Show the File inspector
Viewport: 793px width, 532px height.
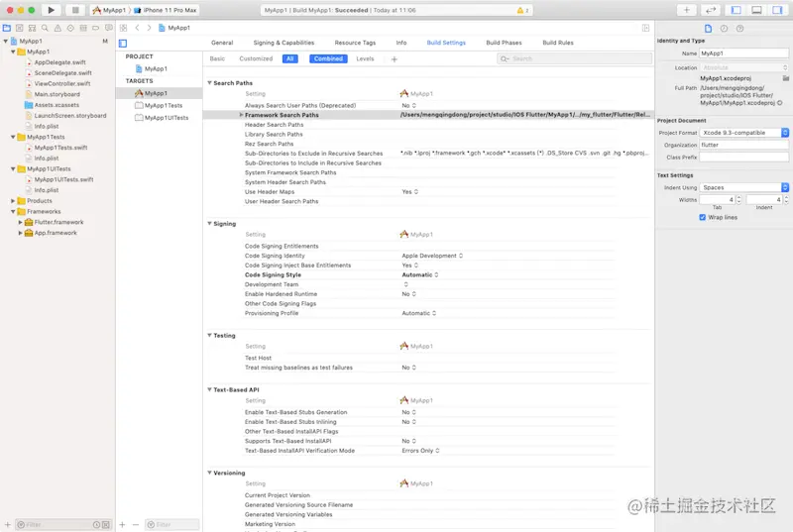tap(708, 29)
